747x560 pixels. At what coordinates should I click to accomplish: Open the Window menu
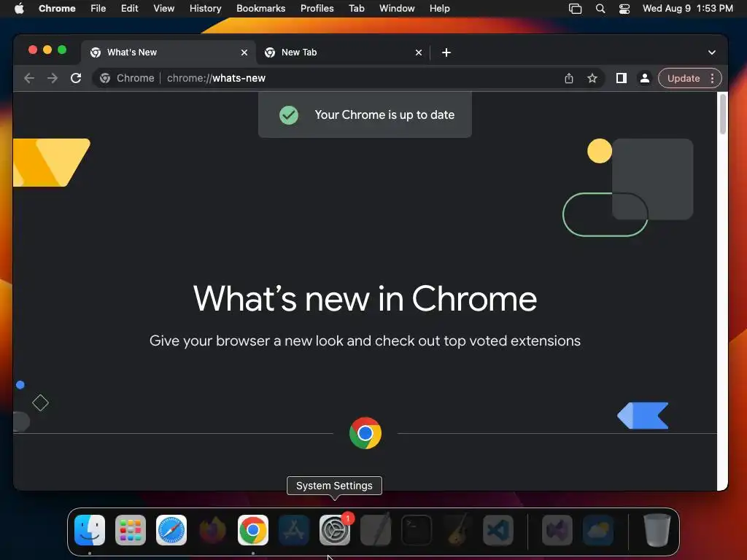pos(397,9)
